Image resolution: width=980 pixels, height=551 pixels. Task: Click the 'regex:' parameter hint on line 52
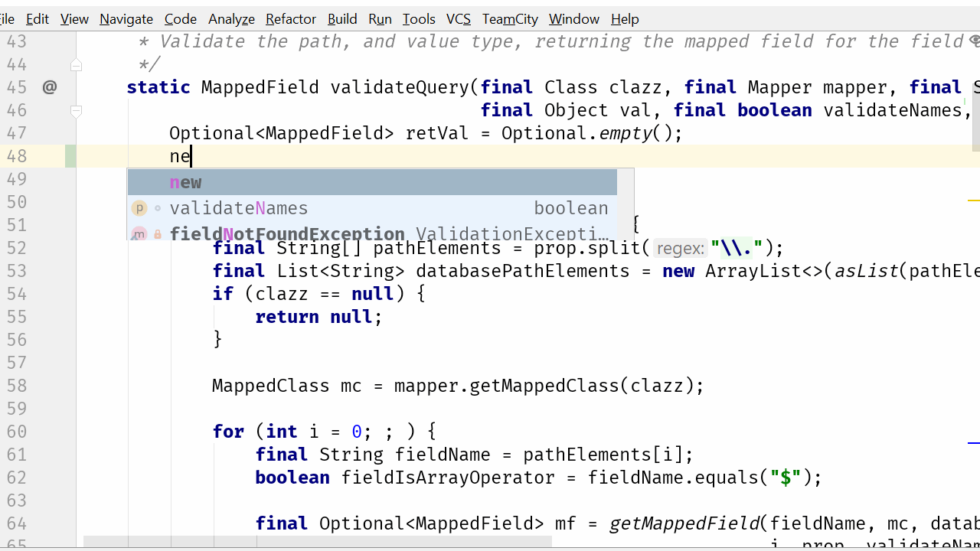[680, 248]
